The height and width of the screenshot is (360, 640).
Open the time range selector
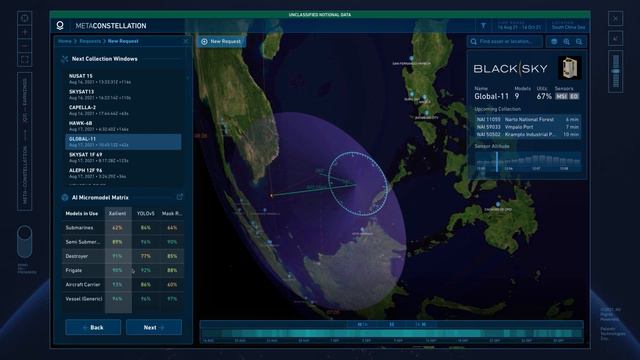pos(519,26)
